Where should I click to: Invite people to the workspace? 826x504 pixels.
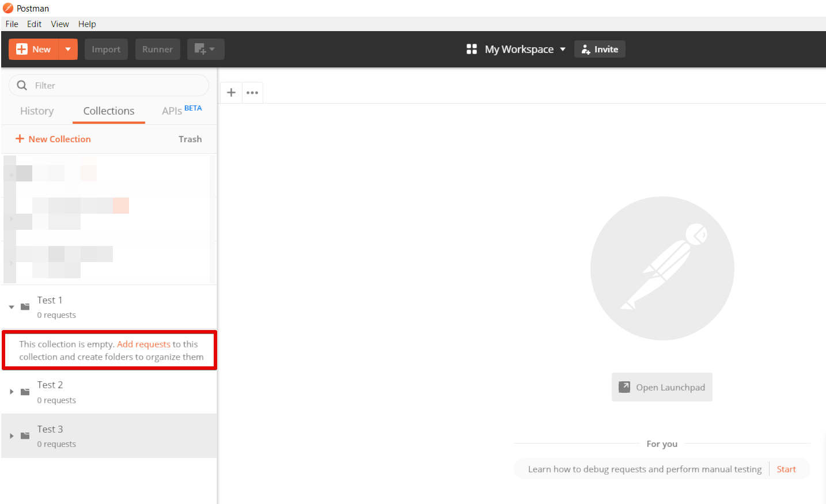[600, 50]
